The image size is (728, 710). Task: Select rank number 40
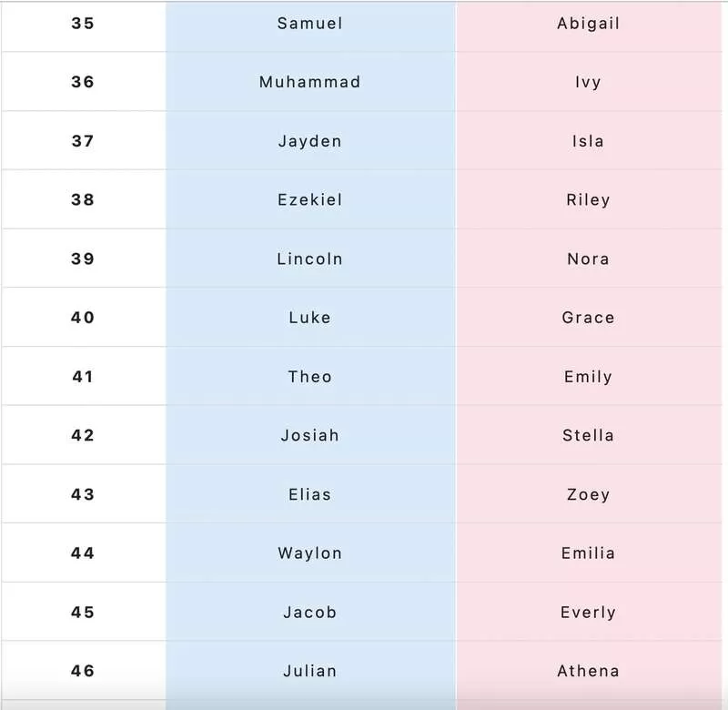point(83,317)
